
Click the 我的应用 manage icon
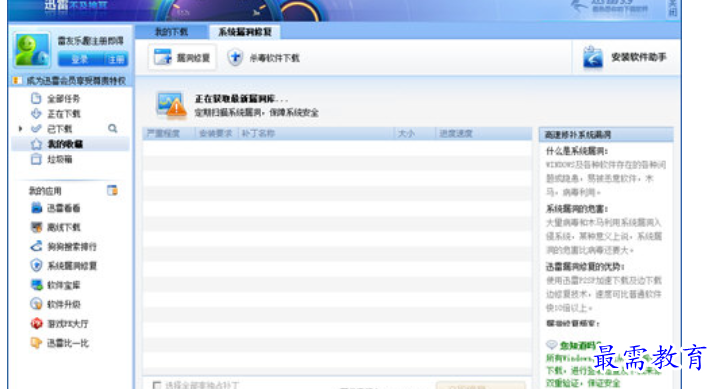(x=112, y=190)
